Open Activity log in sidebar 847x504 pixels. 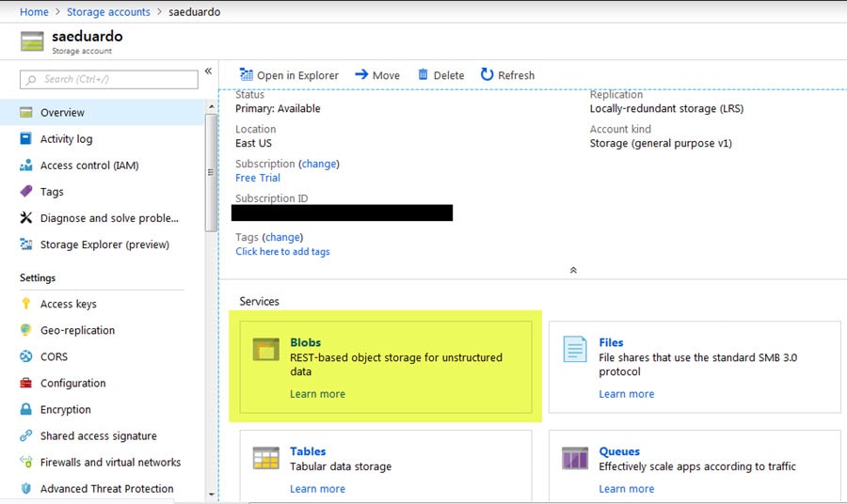66,138
